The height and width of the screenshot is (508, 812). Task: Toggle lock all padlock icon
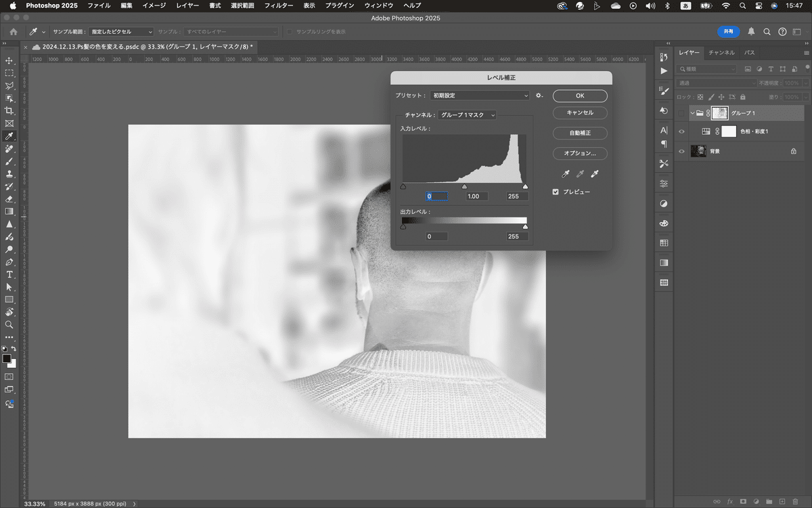click(x=743, y=97)
